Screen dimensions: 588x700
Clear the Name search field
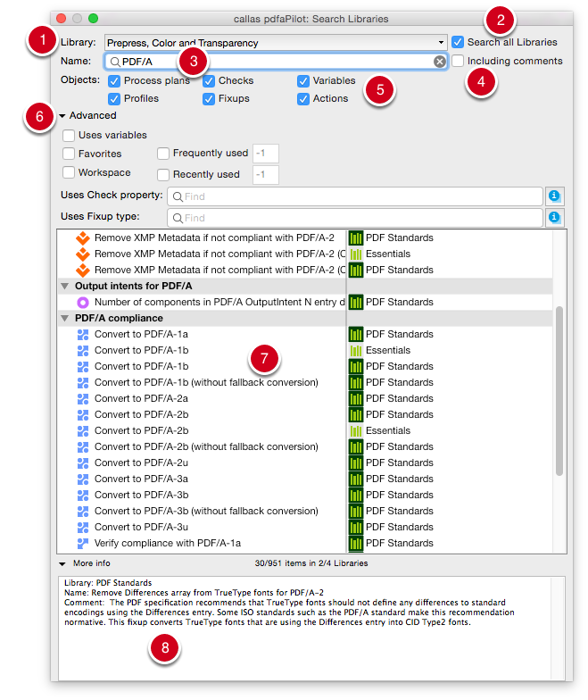(439, 62)
